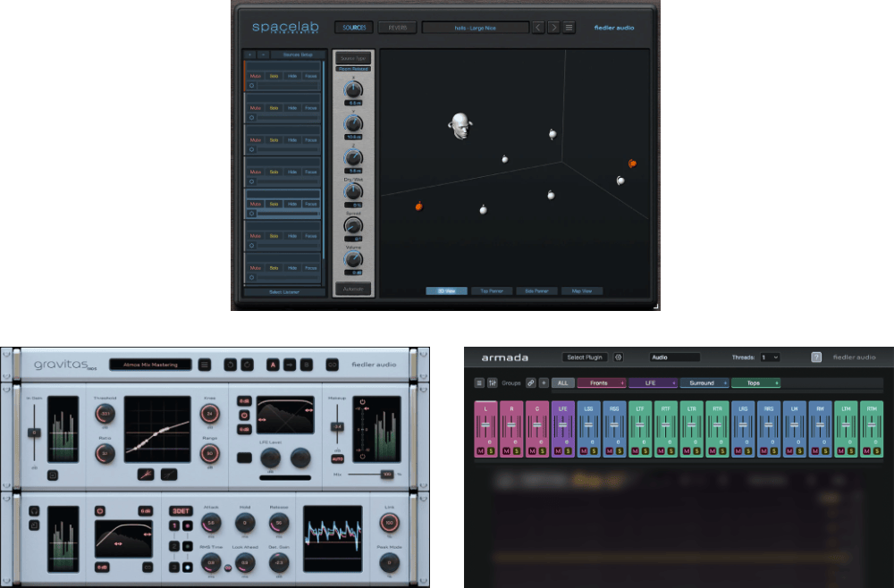Click input icon below In Gain meter

point(53,475)
